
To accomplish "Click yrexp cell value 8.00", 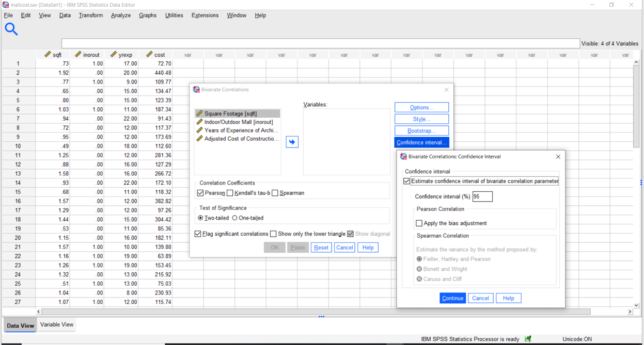I will [x=121, y=293].
